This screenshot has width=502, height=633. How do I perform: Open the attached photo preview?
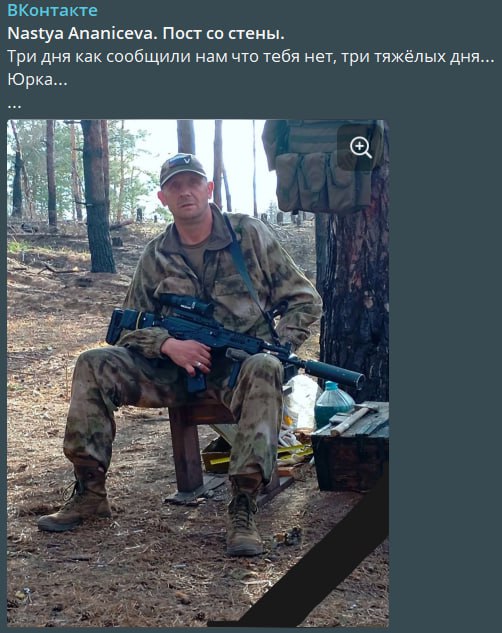tap(198, 373)
